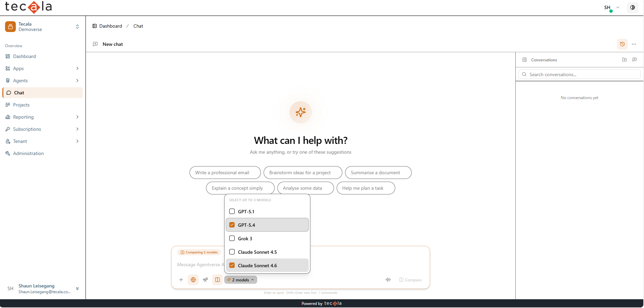This screenshot has width=644, height=308.
Task: Expand the Subscriptions submenu chevron
Action: coord(77,129)
